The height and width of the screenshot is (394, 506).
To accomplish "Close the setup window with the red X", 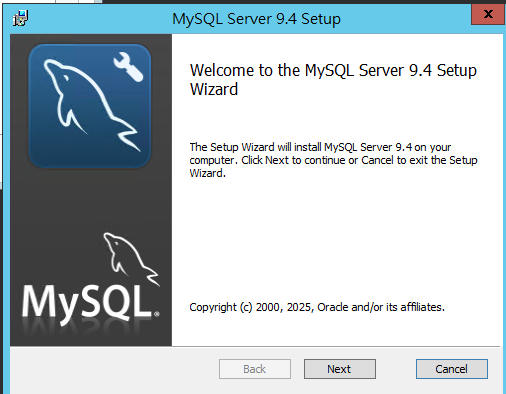I will pos(488,14).
